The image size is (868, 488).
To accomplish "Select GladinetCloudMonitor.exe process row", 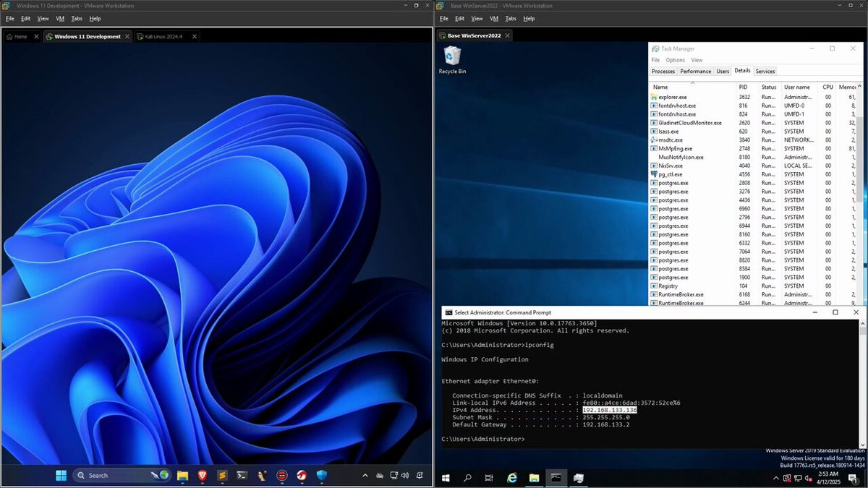I will [753, 123].
